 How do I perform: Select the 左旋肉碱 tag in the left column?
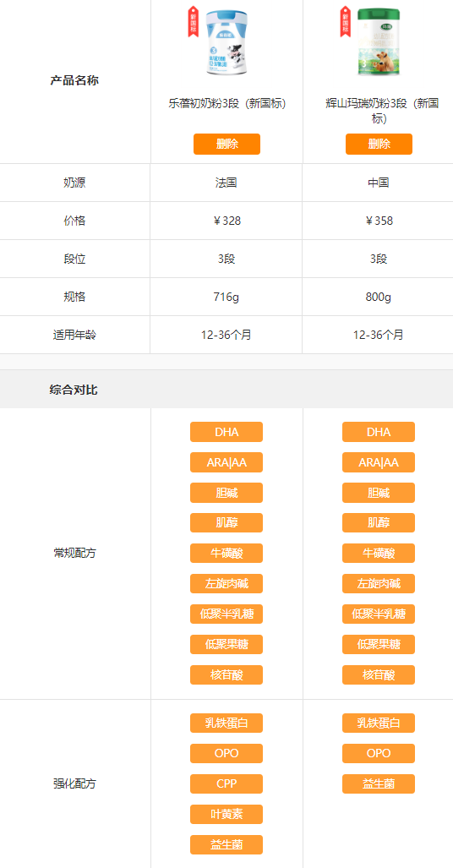point(226,583)
